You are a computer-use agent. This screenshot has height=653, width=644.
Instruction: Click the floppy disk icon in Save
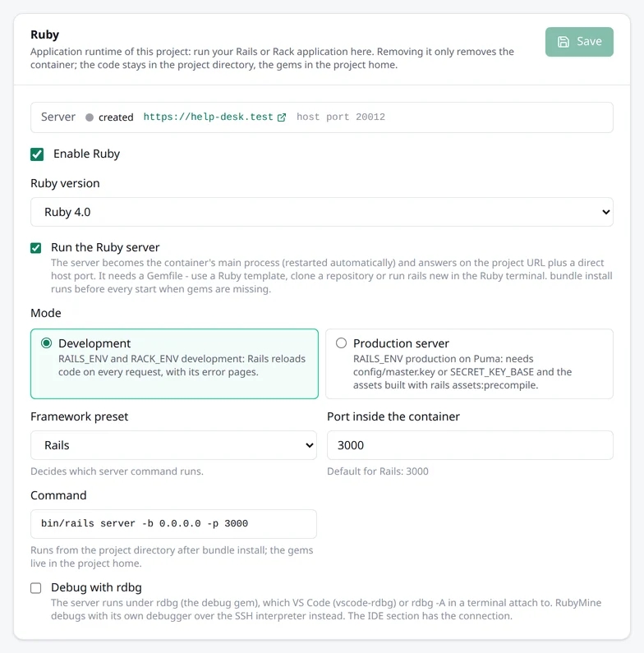tap(563, 42)
